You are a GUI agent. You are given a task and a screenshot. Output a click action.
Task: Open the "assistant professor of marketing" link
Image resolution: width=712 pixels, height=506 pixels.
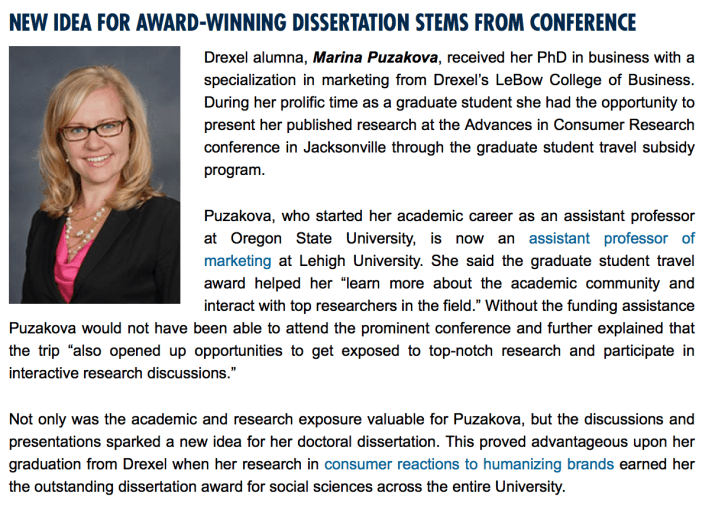pyautogui.click(x=611, y=239)
